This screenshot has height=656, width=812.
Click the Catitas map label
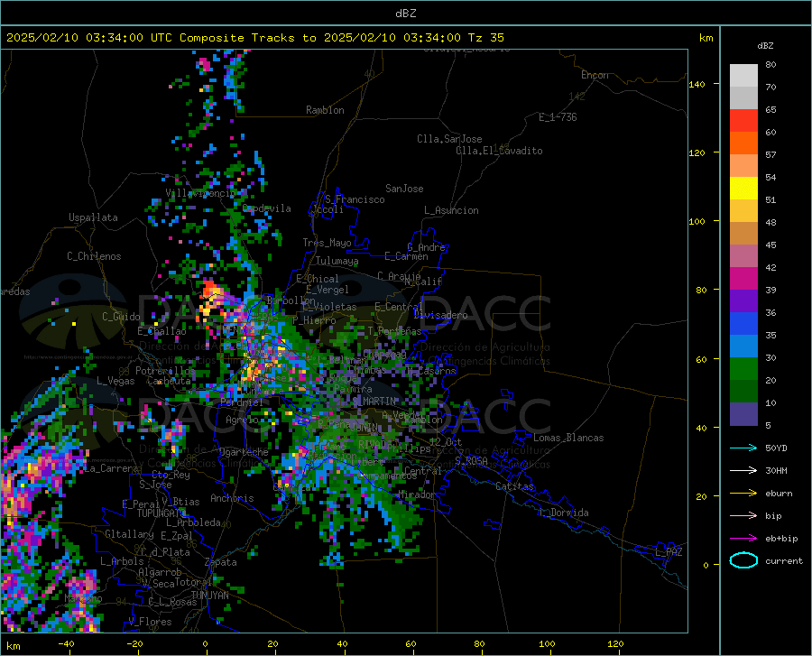515,486
